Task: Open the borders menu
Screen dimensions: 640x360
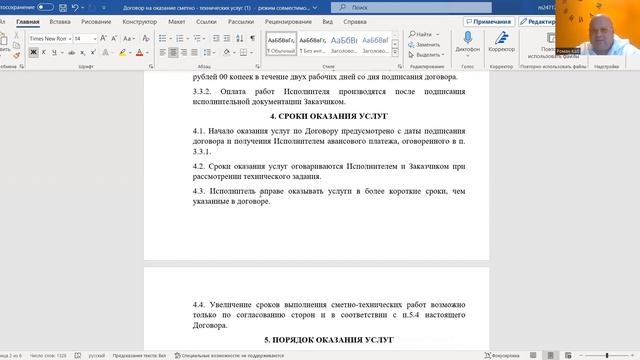Action: [243, 52]
